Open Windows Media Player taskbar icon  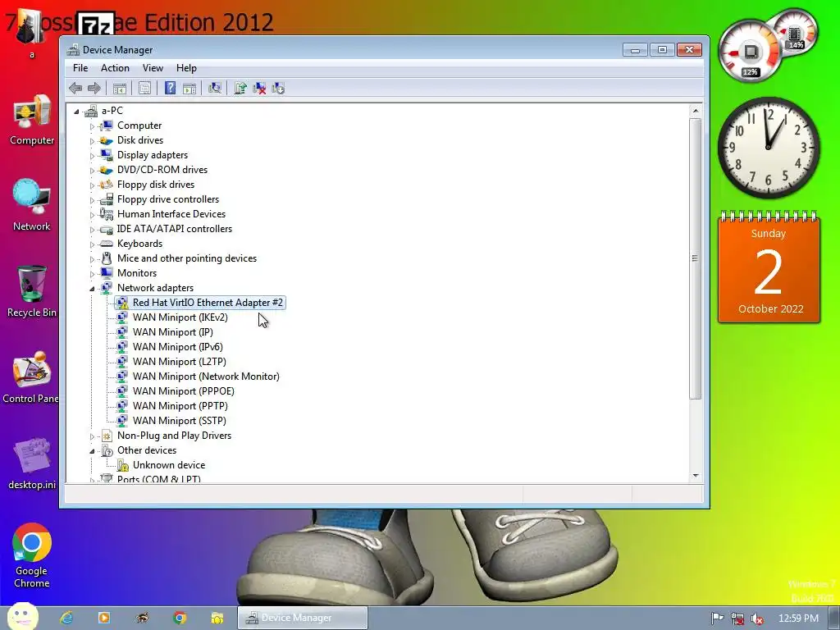pos(104,618)
